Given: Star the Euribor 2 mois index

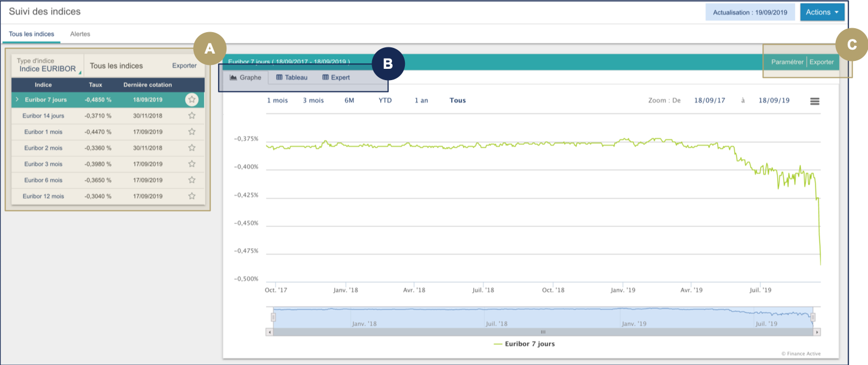Looking at the screenshot, I should (x=191, y=148).
